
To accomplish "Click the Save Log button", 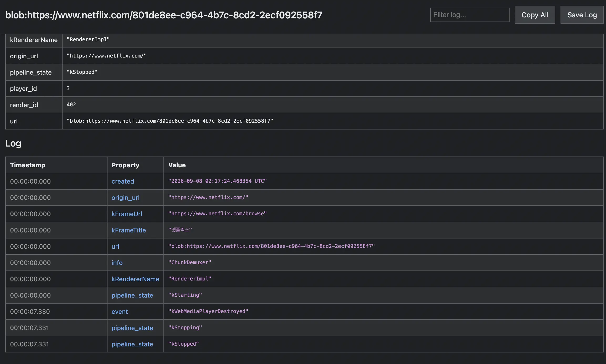I will (582, 15).
